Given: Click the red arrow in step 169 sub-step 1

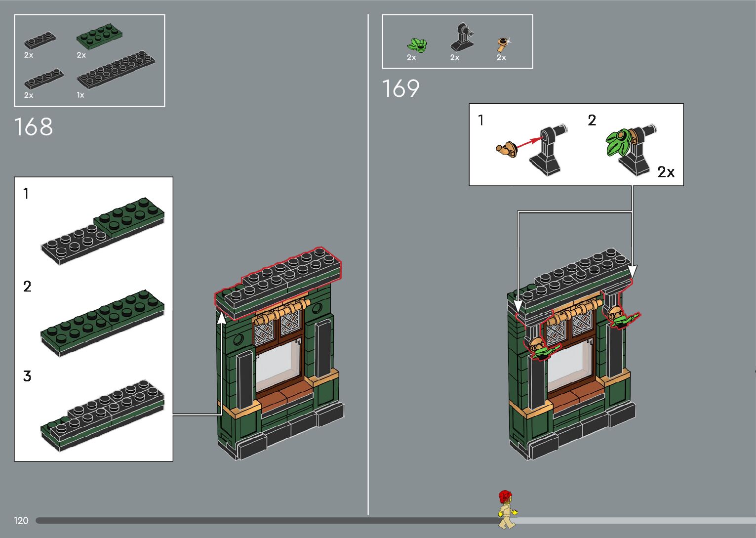Looking at the screenshot, I should coord(529,142).
